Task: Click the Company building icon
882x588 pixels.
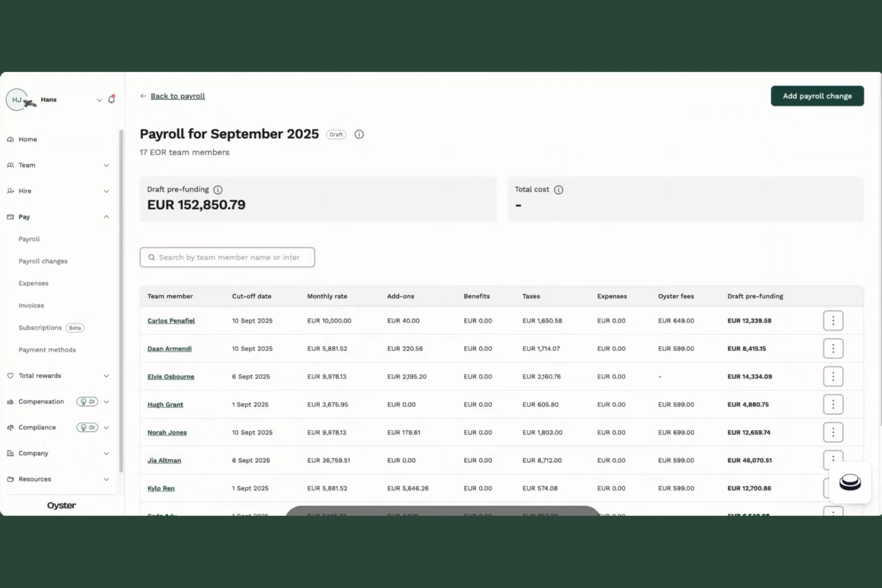Action: coord(10,453)
